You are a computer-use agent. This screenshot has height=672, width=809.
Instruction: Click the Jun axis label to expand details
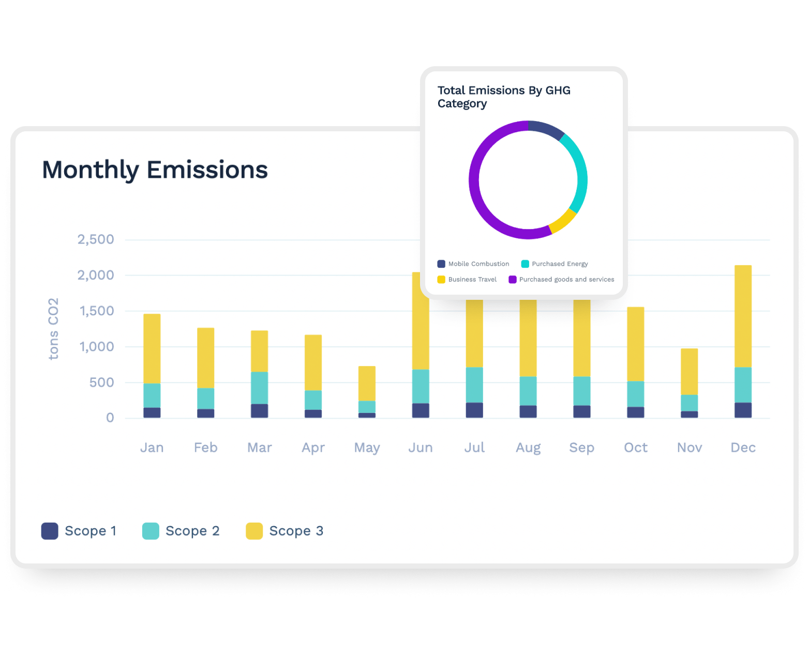point(421,448)
